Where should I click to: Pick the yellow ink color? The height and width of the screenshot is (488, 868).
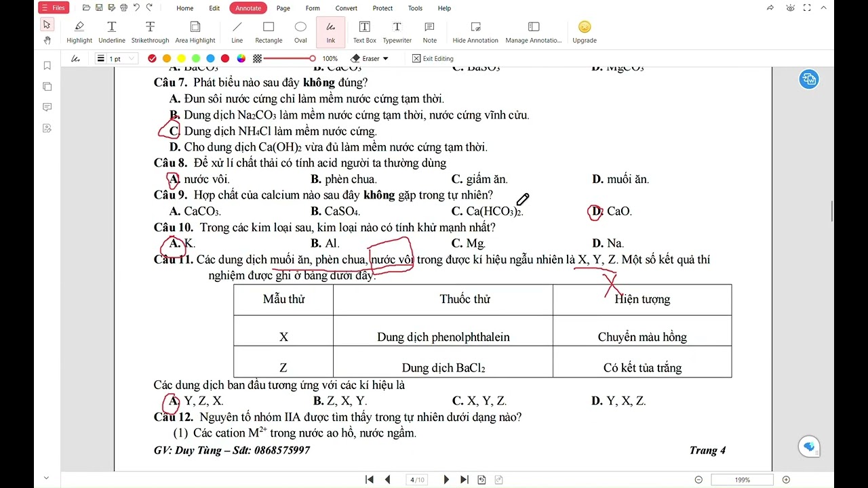(181, 59)
